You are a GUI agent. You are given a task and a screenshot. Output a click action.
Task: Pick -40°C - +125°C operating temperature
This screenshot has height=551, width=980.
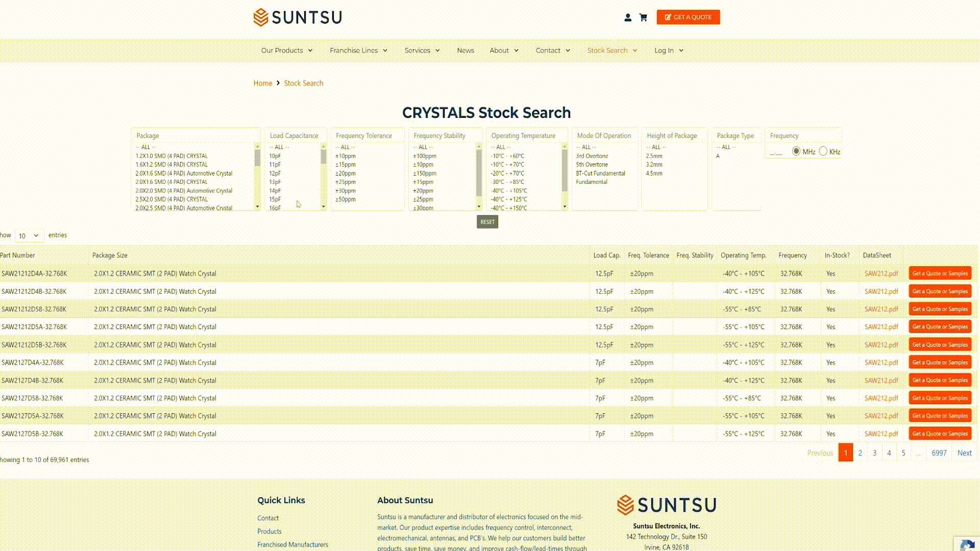pyautogui.click(x=509, y=199)
